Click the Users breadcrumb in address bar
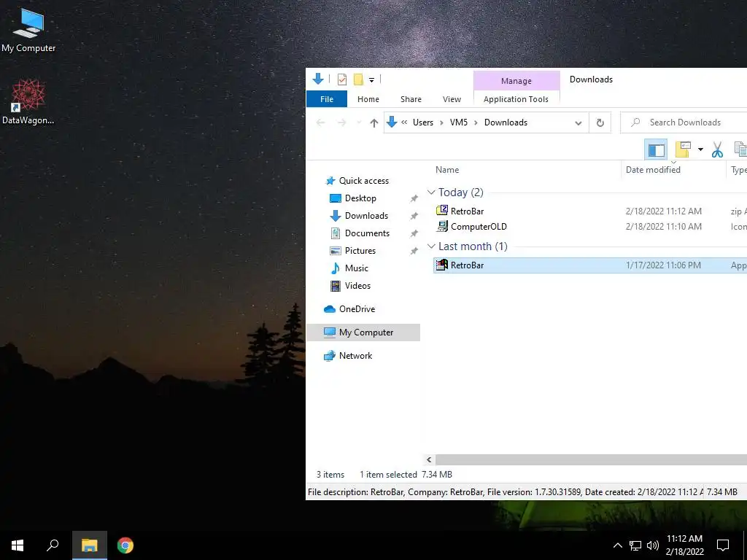The height and width of the screenshot is (560, 747). pyautogui.click(x=423, y=122)
